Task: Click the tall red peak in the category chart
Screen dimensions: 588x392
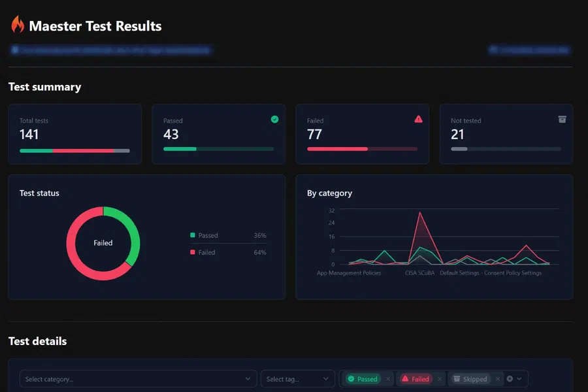Action: [420, 213]
